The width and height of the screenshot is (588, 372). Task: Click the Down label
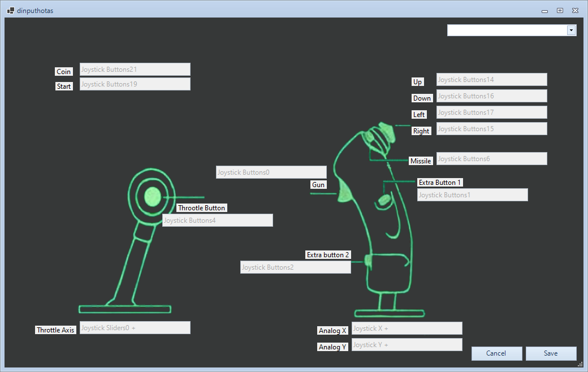422,98
